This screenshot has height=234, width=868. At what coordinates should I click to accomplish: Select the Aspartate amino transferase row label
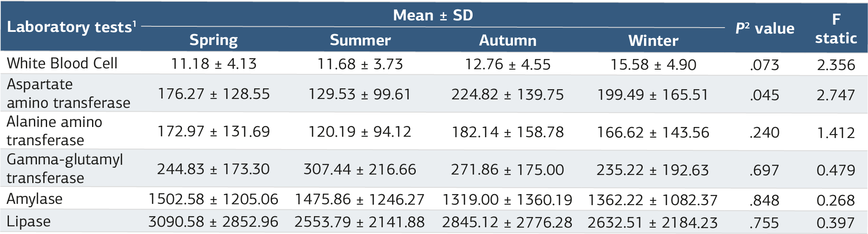pyautogui.click(x=68, y=93)
